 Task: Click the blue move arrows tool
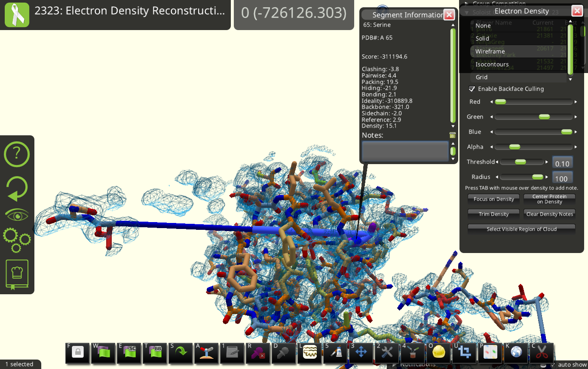(361, 353)
